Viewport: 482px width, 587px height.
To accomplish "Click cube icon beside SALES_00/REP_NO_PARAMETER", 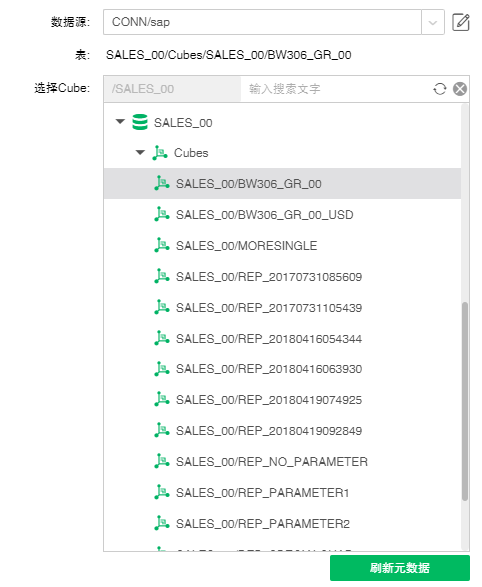I will pyautogui.click(x=162, y=461).
